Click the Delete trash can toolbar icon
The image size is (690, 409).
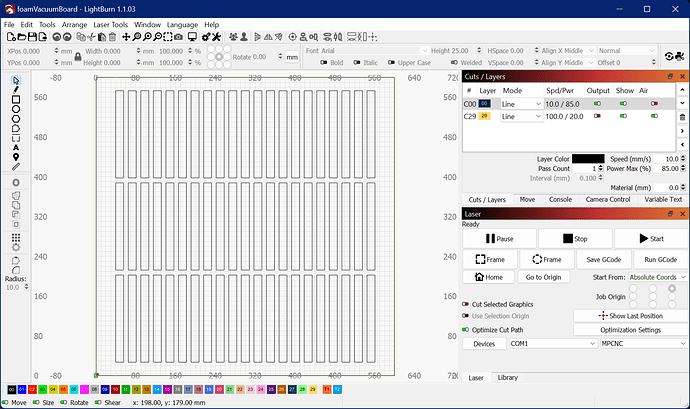pyautogui.click(x=110, y=37)
